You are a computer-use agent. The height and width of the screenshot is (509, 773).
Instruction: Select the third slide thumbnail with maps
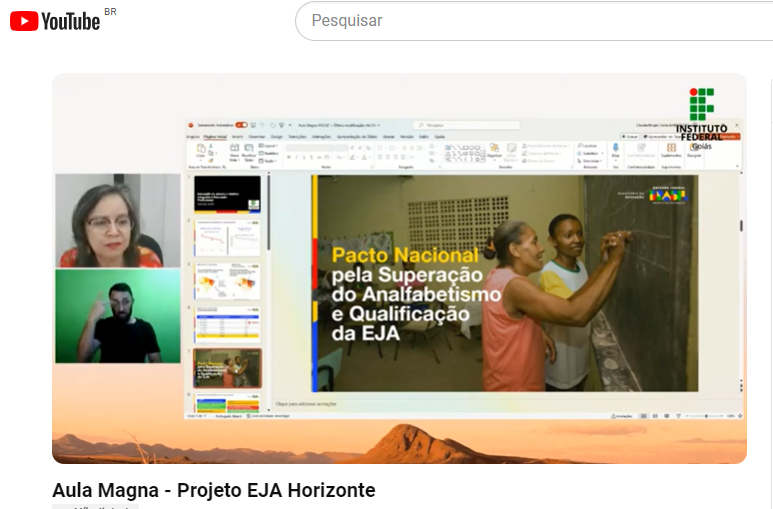coord(227,281)
